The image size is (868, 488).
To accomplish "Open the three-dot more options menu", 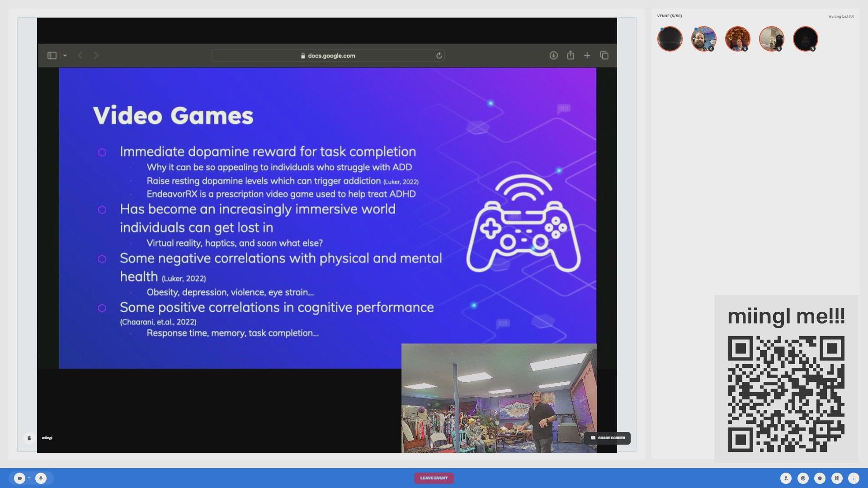I will pyautogui.click(x=854, y=478).
